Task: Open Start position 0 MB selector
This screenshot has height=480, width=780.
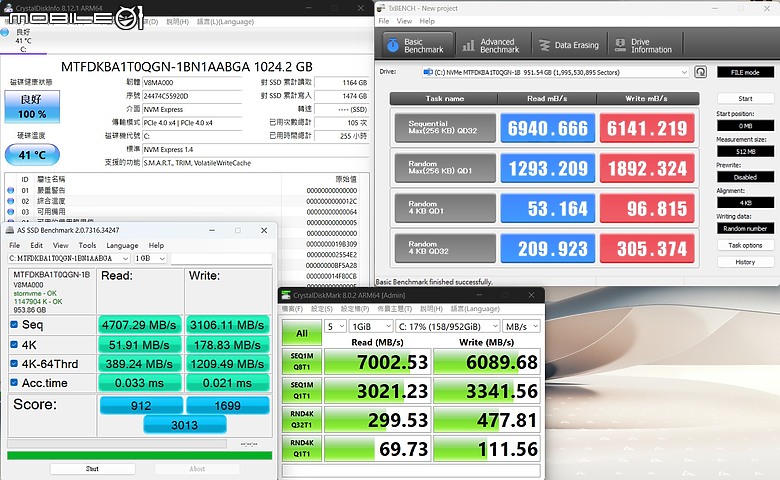Action: point(745,126)
